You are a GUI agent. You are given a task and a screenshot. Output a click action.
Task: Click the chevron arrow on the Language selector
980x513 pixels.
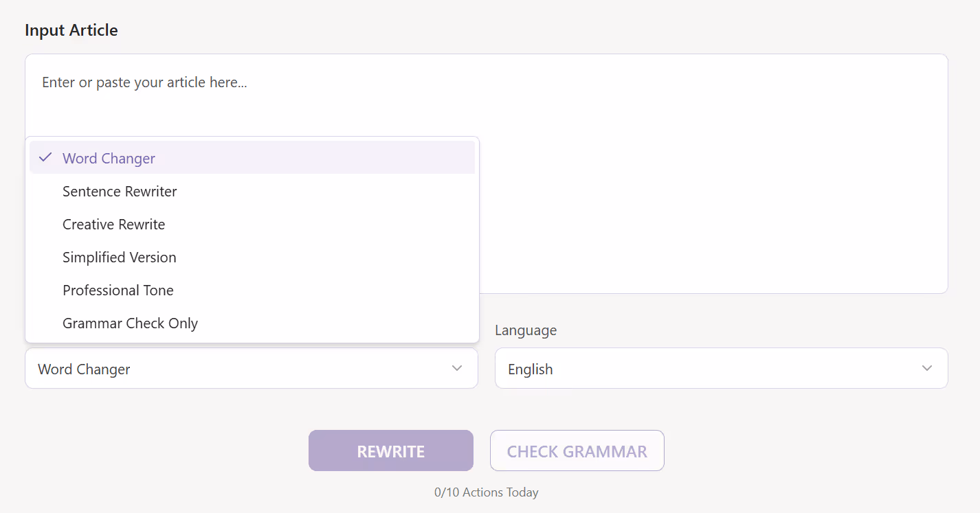point(926,368)
